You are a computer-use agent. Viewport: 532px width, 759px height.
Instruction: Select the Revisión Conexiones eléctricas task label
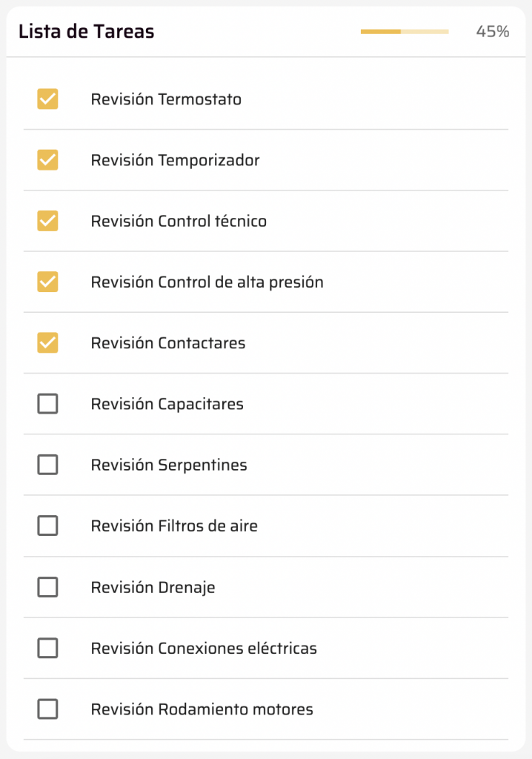[x=204, y=648]
